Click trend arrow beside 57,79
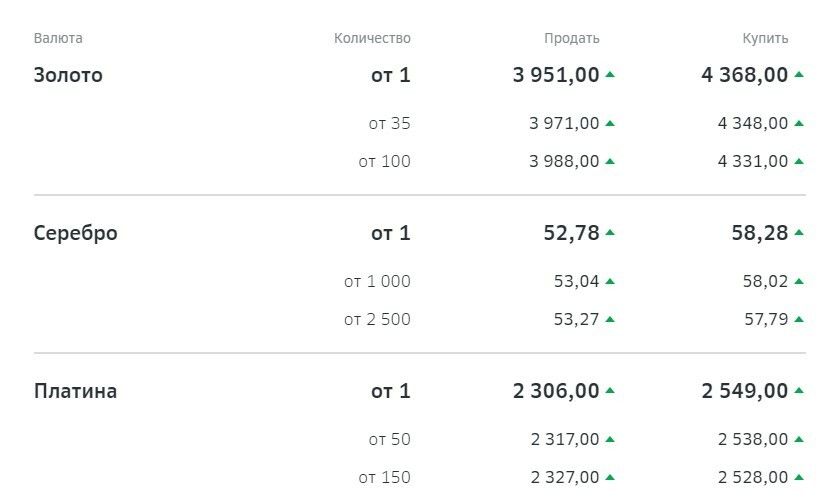Image resolution: width=836 pixels, height=504 pixels. pyautogui.click(x=799, y=319)
